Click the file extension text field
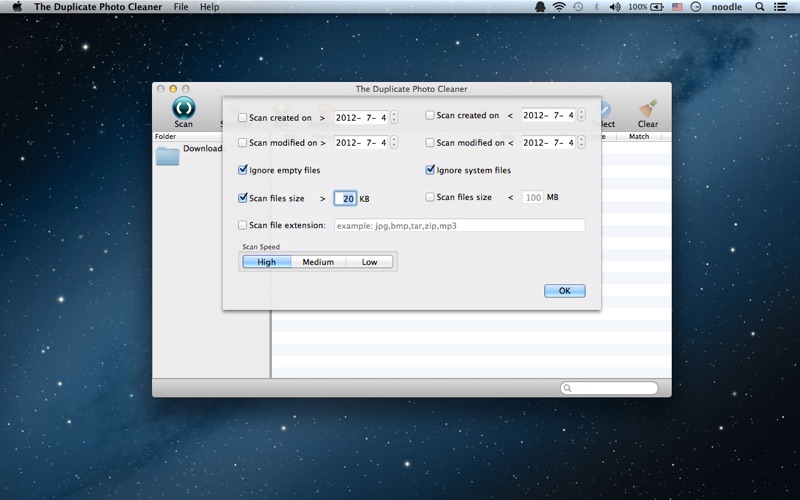The width and height of the screenshot is (800, 500). [460, 226]
